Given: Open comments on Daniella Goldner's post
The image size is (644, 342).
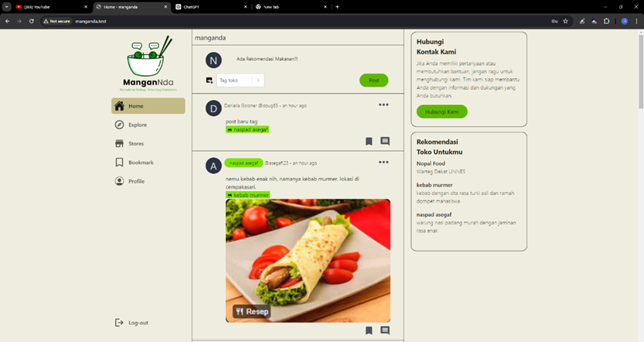Looking at the screenshot, I should click(385, 142).
